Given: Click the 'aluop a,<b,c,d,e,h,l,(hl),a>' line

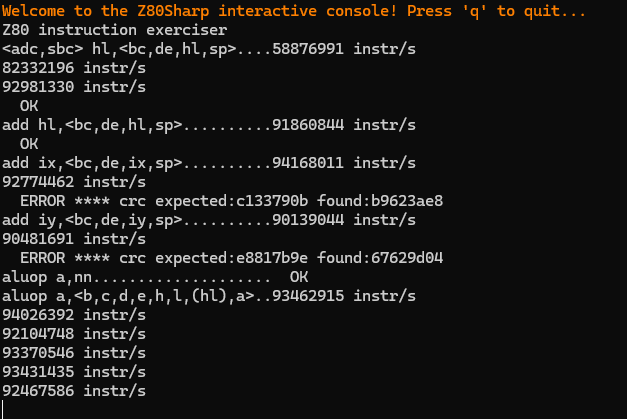Looking at the screenshot, I should point(209,296).
